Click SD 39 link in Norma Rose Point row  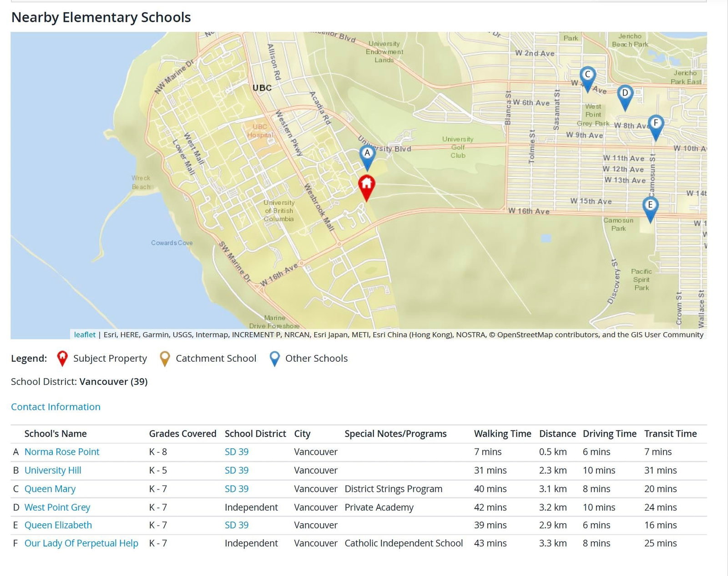point(237,452)
